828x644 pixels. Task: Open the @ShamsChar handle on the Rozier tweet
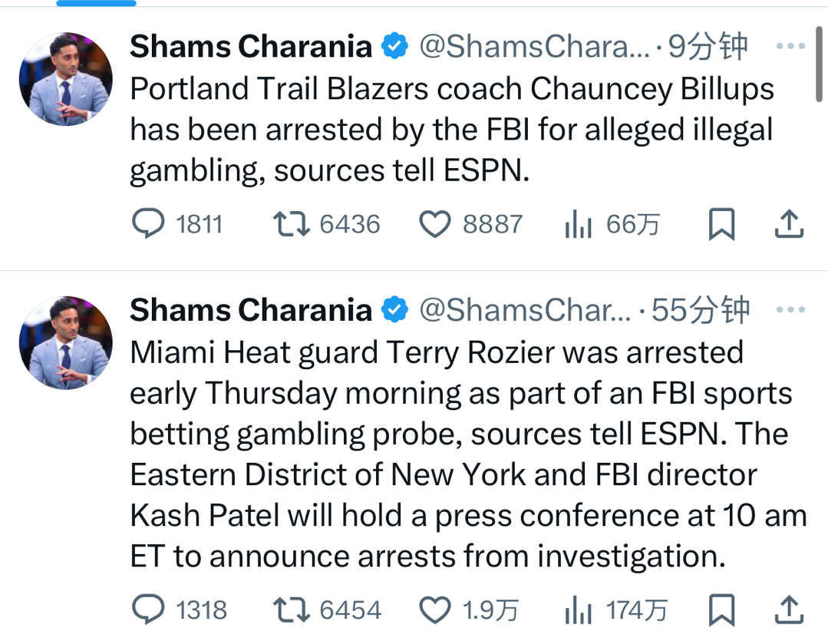pyautogui.click(x=525, y=310)
